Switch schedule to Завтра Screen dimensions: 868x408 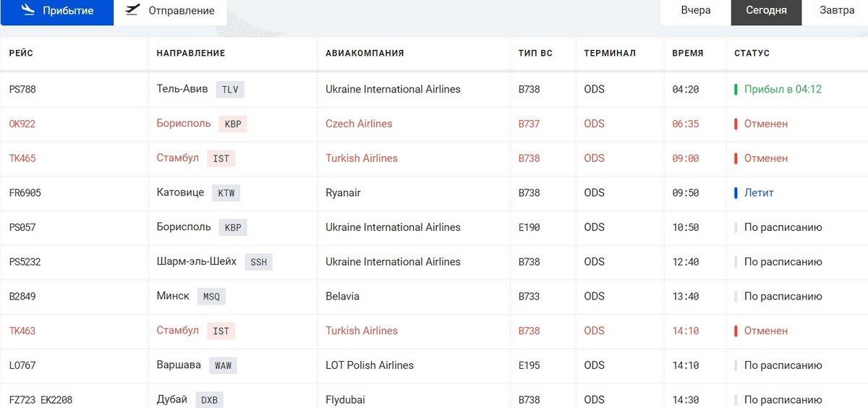click(x=836, y=11)
